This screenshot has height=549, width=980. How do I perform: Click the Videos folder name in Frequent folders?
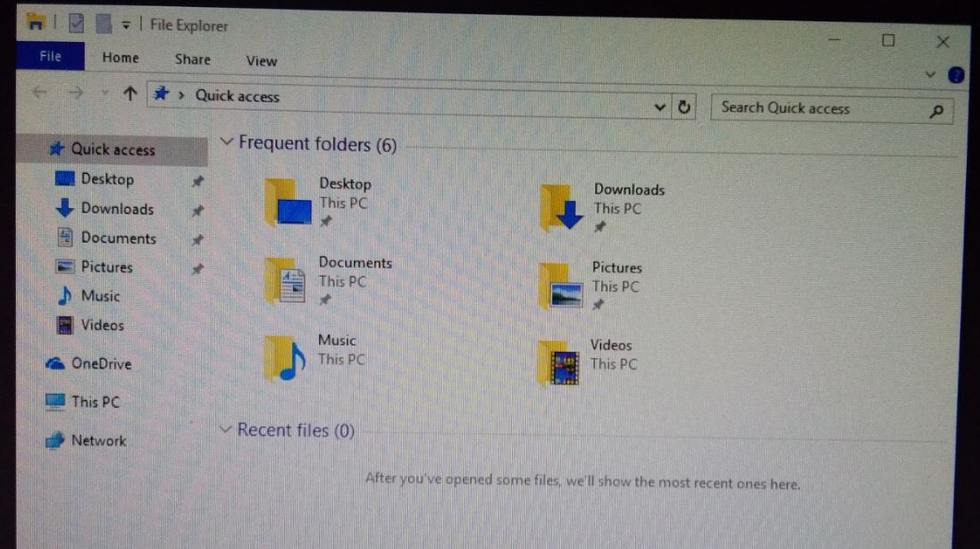[611, 345]
